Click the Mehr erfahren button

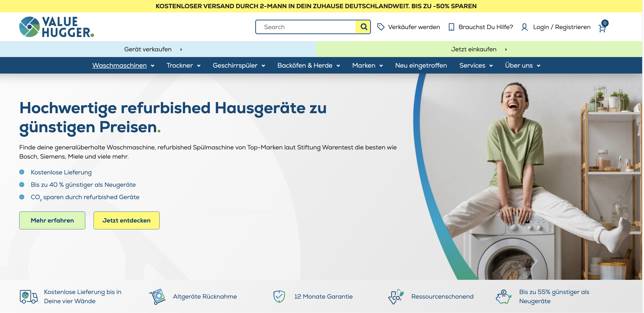click(52, 220)
